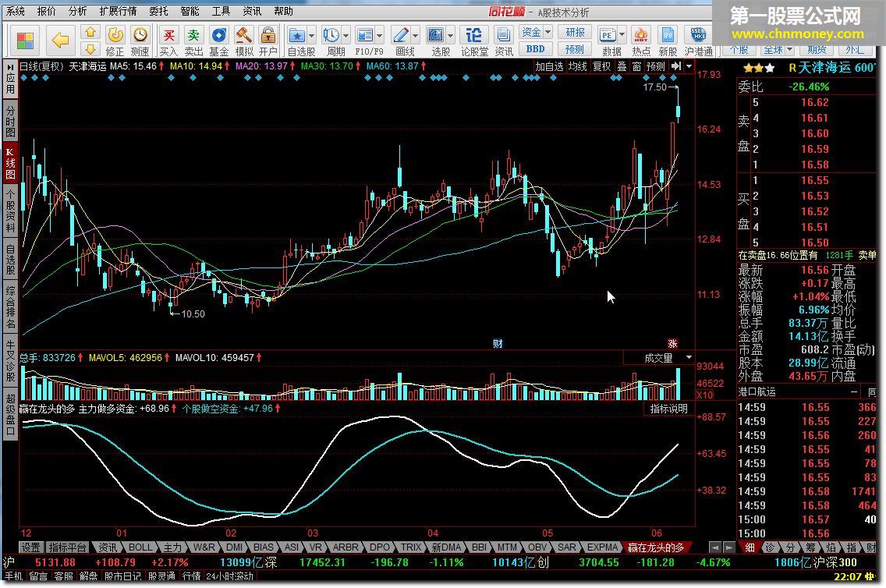Open the 资讯 news toolbar icon

pyautogui.click(x=503, y=41)
